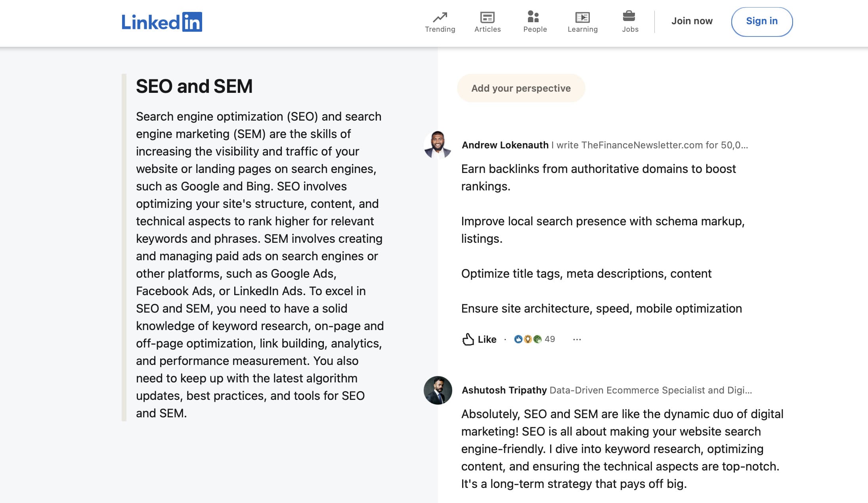Screen dimensions: 868x503
Task: Click Andrew Lokenauth's profile name link
Action: click(504, 144)
